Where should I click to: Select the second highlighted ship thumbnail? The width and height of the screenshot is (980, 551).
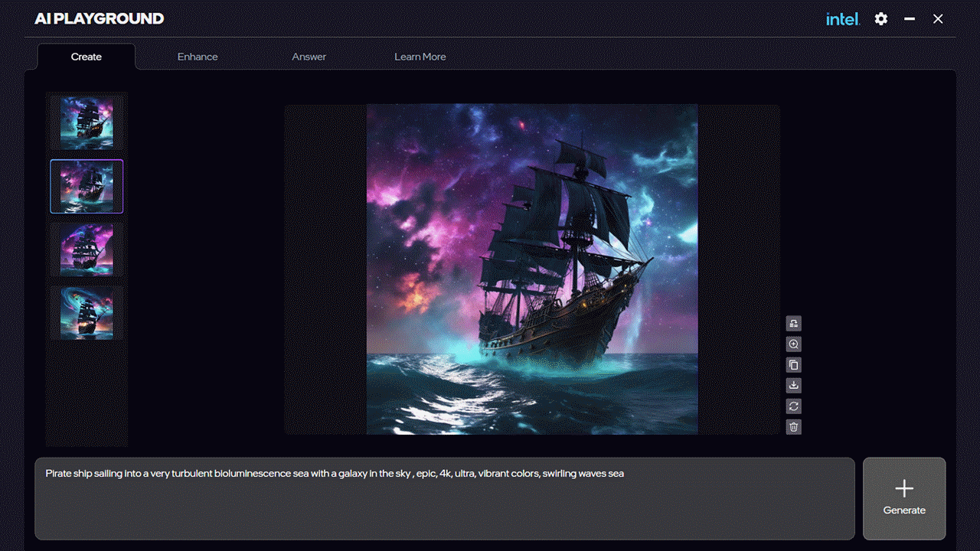(x=87, y=186)
